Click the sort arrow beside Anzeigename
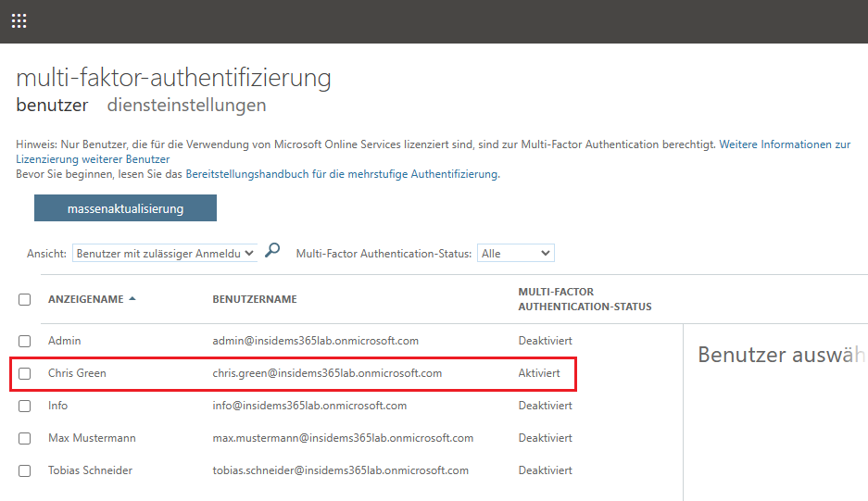 (132, 299)
